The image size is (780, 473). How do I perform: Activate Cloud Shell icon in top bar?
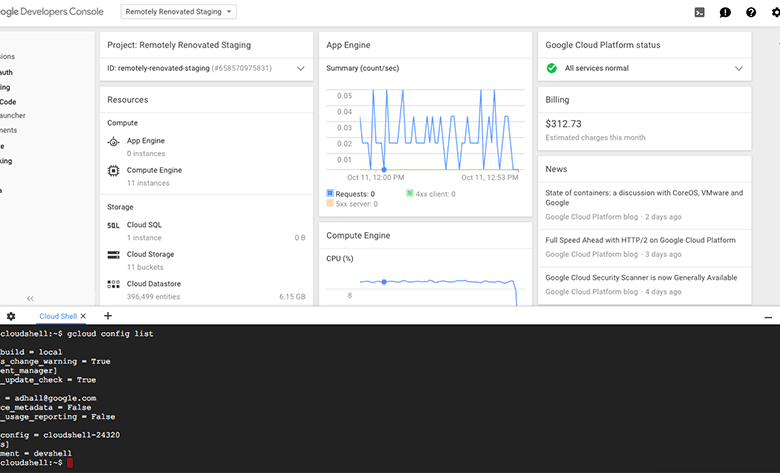pyautogui.click(x=699, y=12)
